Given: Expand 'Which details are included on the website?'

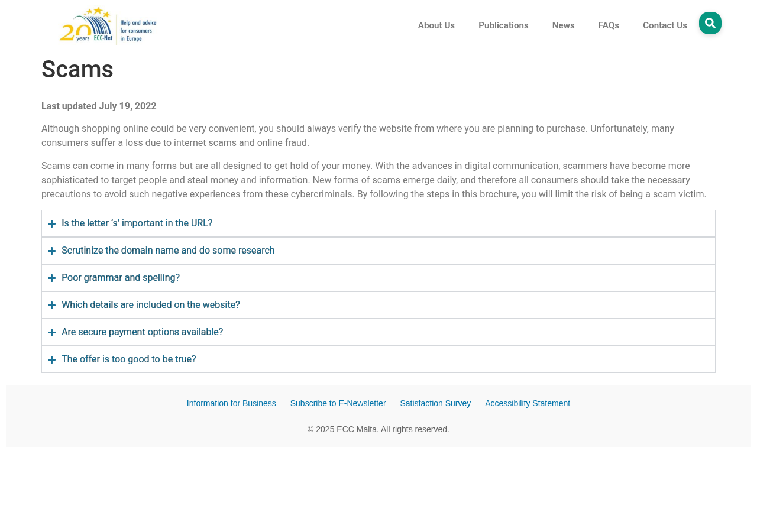Looking at the screenshot, I should [378, 305].
